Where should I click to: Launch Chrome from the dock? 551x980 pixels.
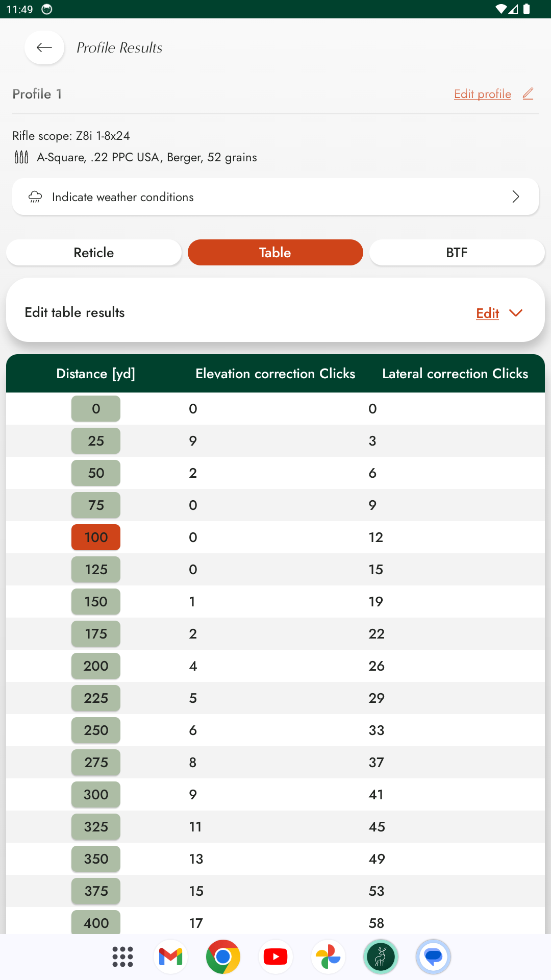[x=223, y=957]
